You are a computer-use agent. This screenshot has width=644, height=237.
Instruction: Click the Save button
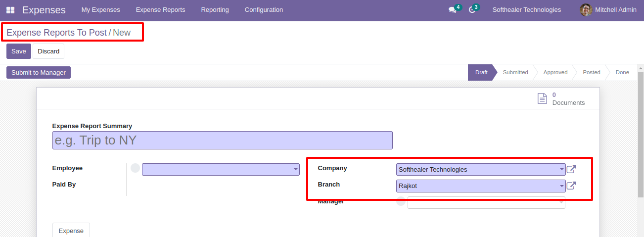[19, 51]
